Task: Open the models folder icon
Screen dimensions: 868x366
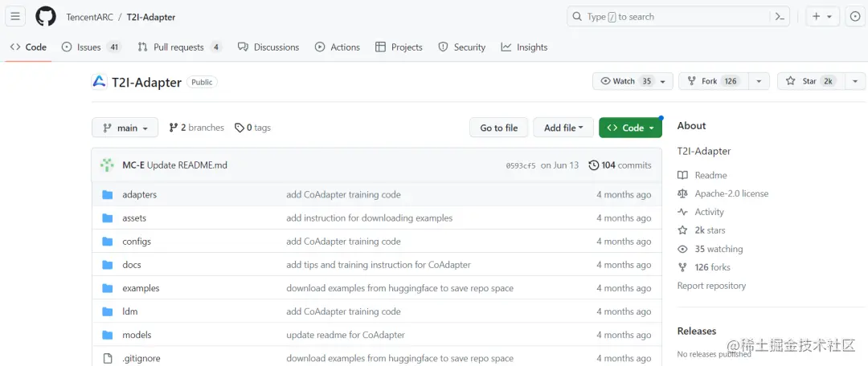Action: point(108,335)
